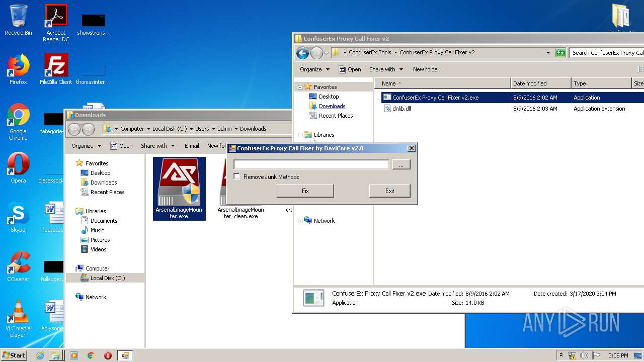Open Recent Places in the Downloads window sidebar
Image resolution: width=644 pixels, height=362 pixels.
107,192
